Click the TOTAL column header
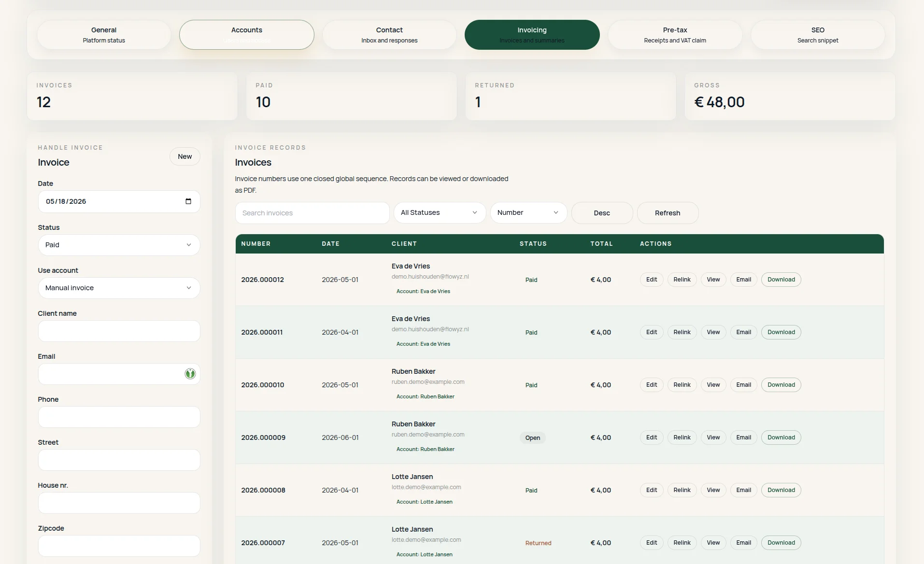The width and height of the screenshot is (924, 564). tap(601, 244)
